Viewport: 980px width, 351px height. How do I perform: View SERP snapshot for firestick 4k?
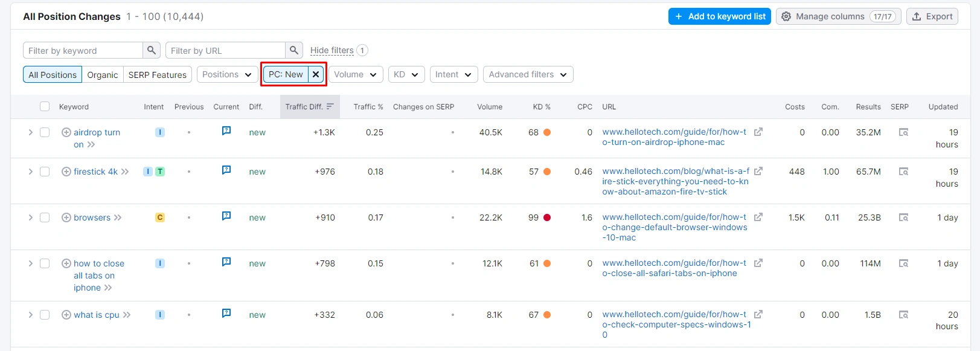point(903,172)
